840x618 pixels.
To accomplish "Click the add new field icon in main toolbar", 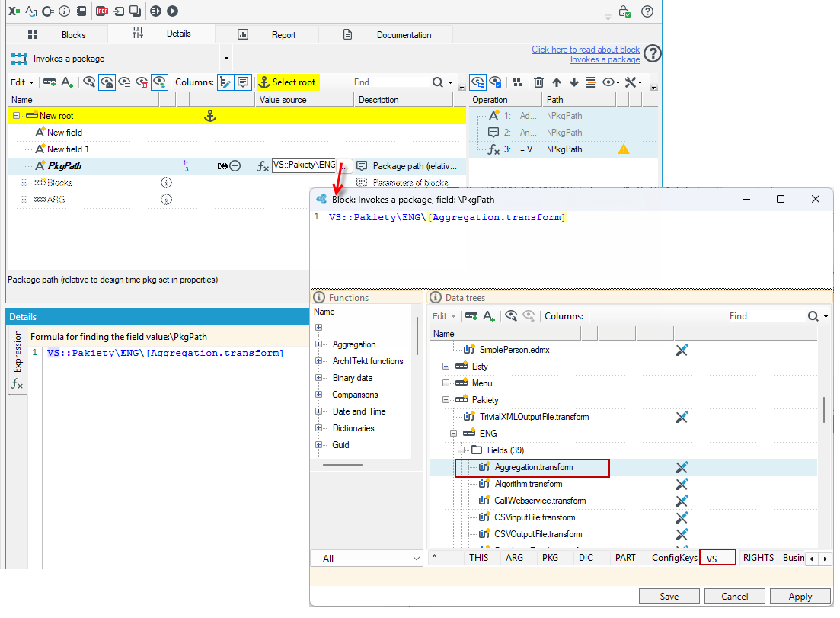I will (x=67, y=82).
